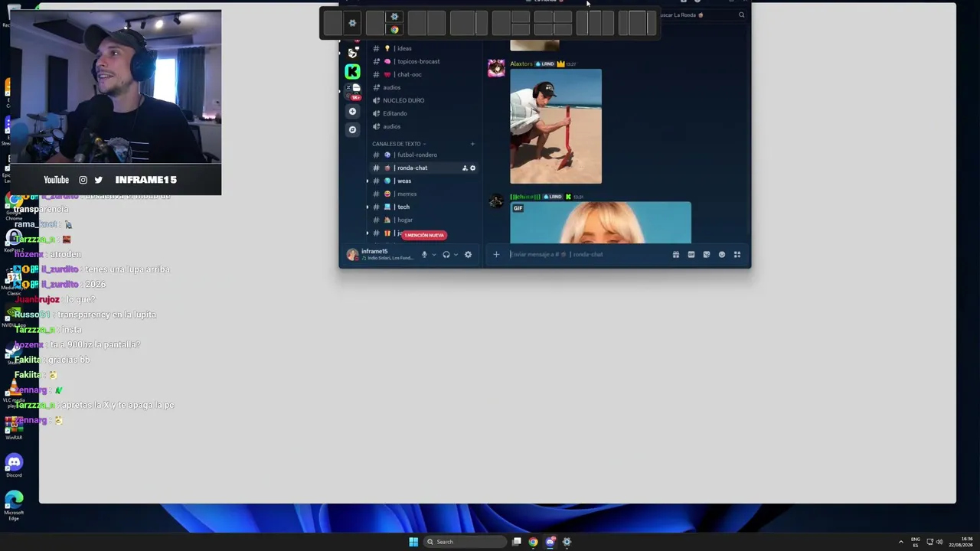Snap to the zone showing the Chrome icon
The width and height of the screenshot is (980, 551).
394,30
